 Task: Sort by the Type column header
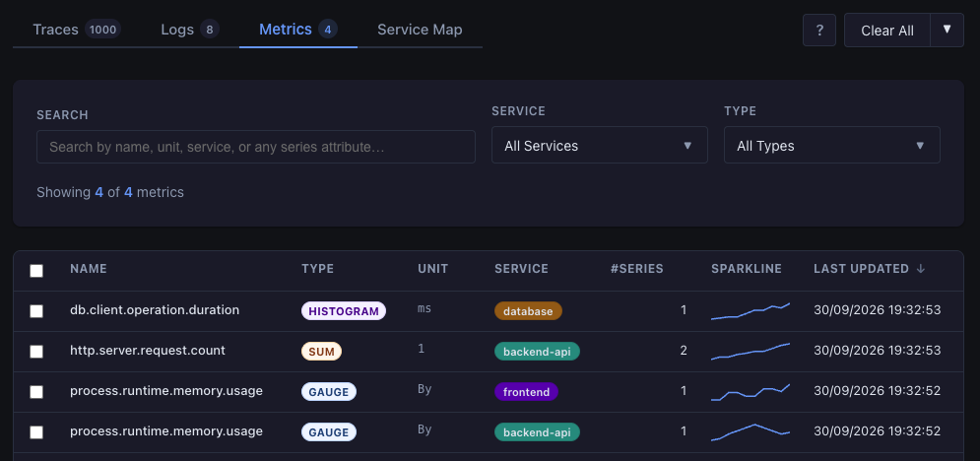317,269
